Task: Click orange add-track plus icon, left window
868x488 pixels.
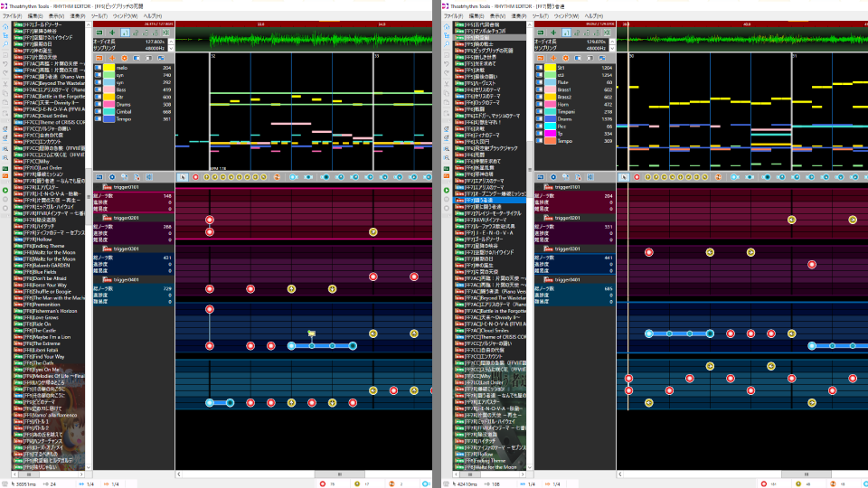Action: click(112, 58)
